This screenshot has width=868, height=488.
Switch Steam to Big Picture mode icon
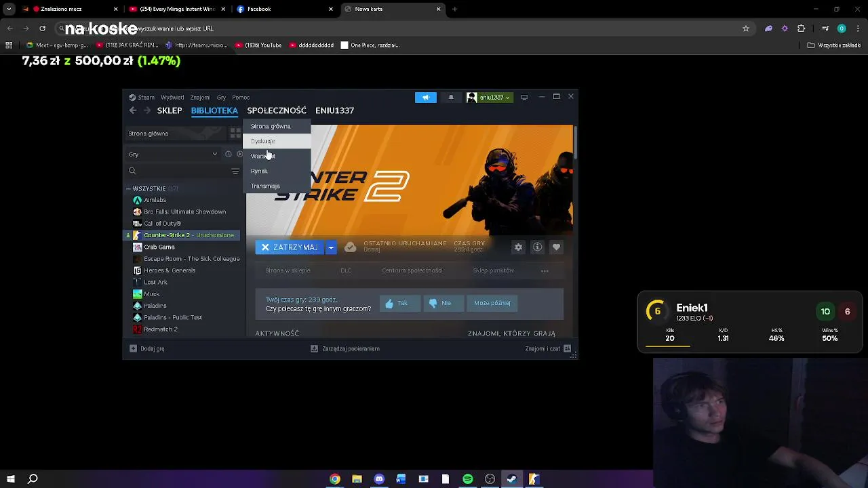[x=524, y=98]
